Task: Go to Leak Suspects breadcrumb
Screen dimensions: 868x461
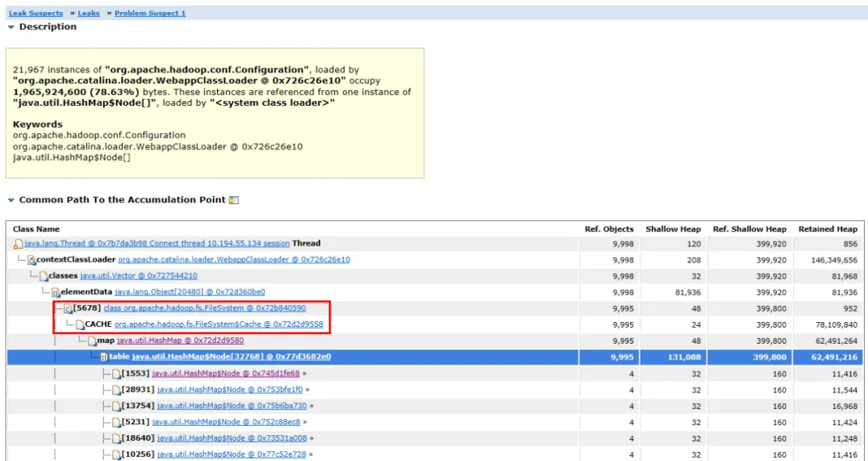Action: 35,14
